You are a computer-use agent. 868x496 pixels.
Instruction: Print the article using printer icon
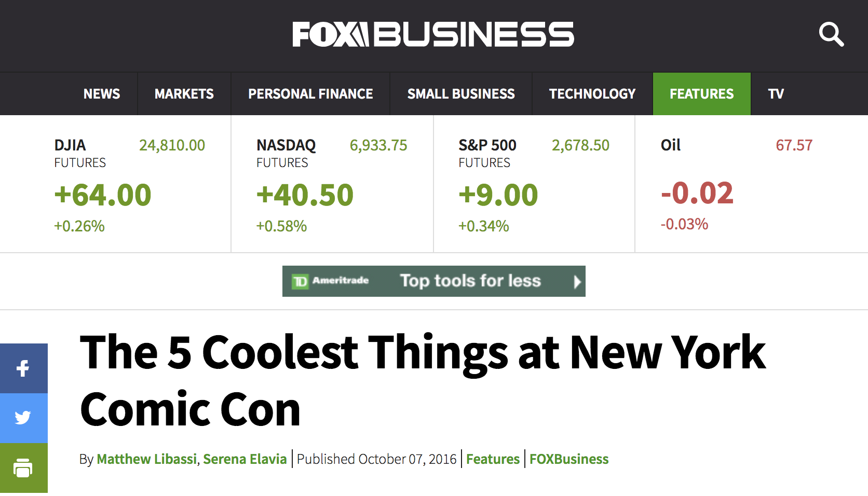pyautogui.click(x=23, y=468)
